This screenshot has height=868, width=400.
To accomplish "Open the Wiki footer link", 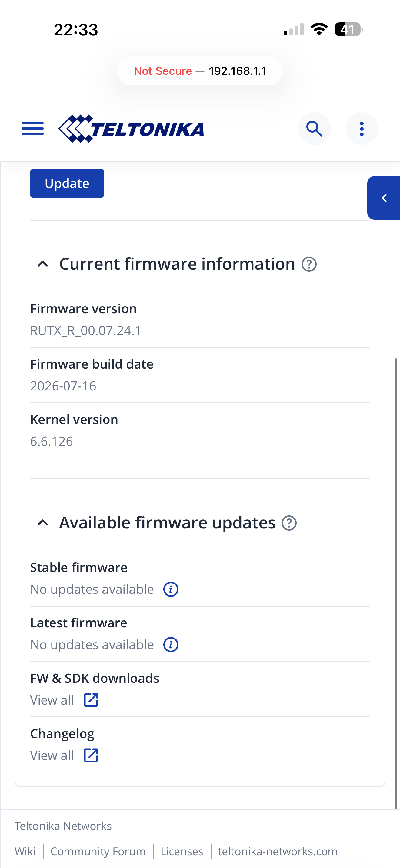I will (25, 851).
